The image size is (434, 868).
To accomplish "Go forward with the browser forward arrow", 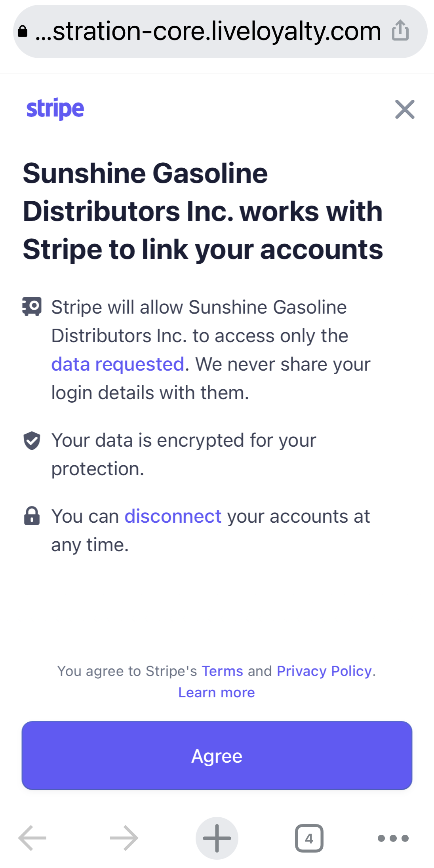I will pos(124,838).
